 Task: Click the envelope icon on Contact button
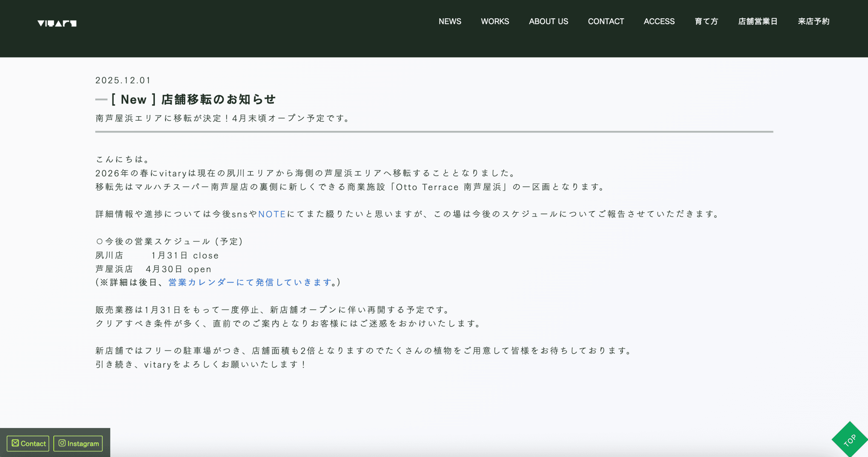15,443
